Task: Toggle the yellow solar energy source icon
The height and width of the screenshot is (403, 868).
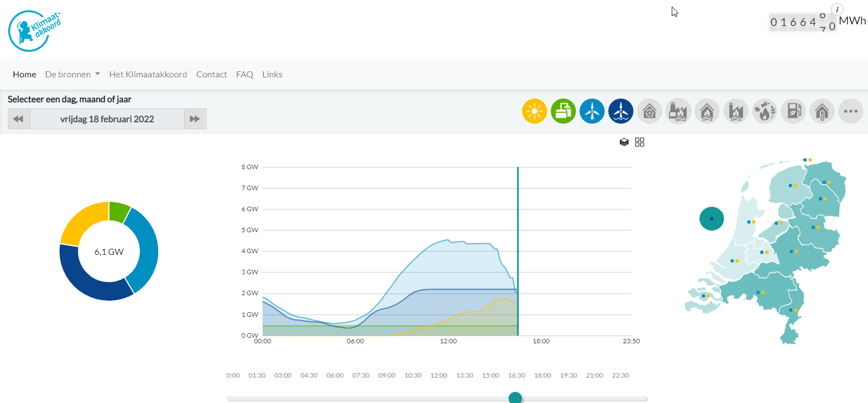Action: click(x=534, y=111)
